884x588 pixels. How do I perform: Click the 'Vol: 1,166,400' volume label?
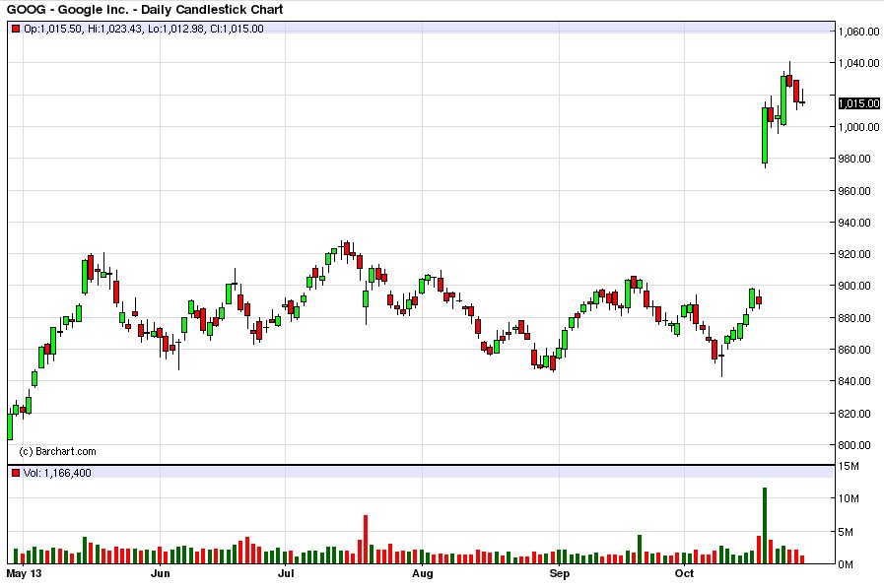[57, 473]
